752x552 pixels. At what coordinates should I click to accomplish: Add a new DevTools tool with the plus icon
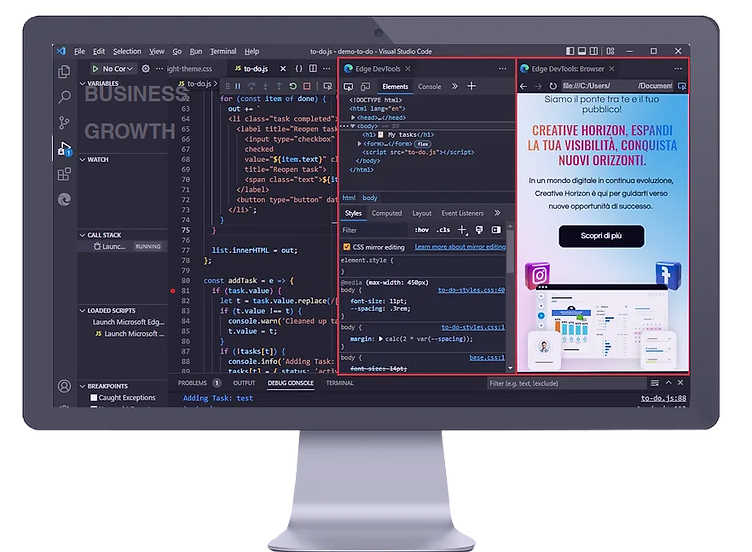(471, 86)
